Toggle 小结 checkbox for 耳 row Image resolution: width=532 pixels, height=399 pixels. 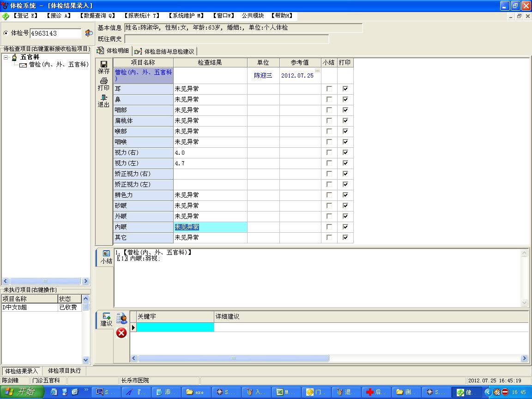[x=329, y=89]
